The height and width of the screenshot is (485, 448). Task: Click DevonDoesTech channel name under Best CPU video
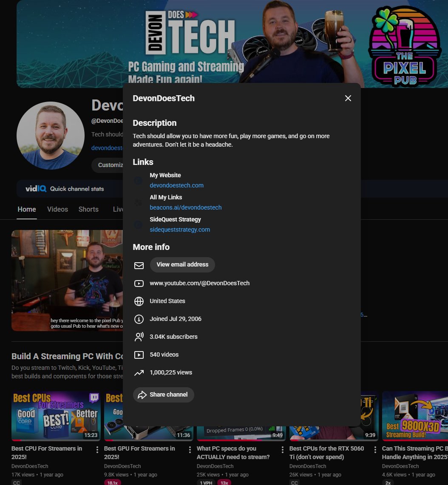30,466
